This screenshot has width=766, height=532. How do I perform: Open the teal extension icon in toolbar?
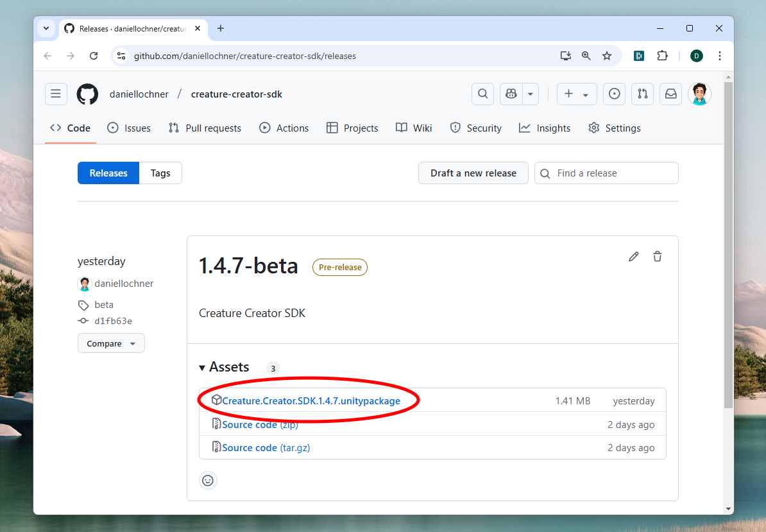[639, 56]
